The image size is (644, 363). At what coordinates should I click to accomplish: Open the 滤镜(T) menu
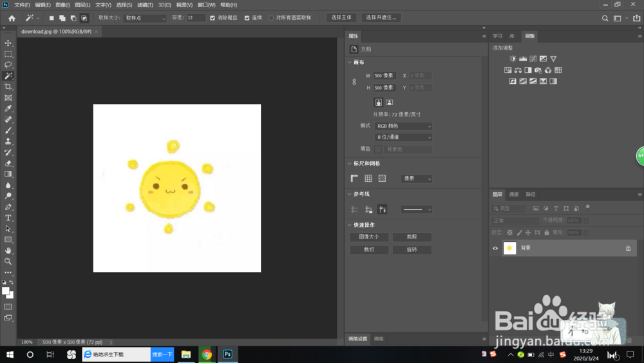pyautogui.click(x=145, y=5)
